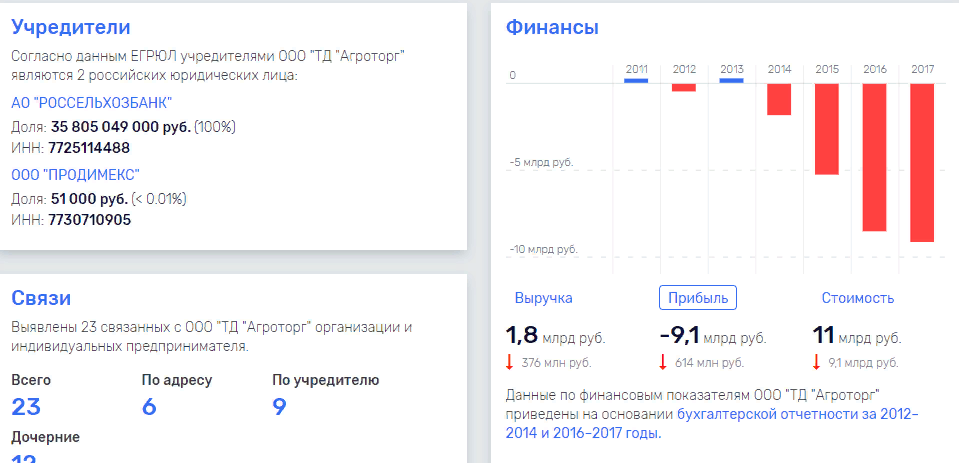Click the share 51 000 руб.

[x=89, y=199]
